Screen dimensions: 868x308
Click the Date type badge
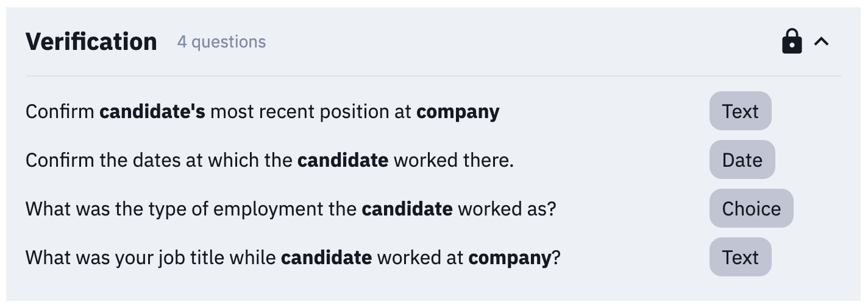pos(742,160)
